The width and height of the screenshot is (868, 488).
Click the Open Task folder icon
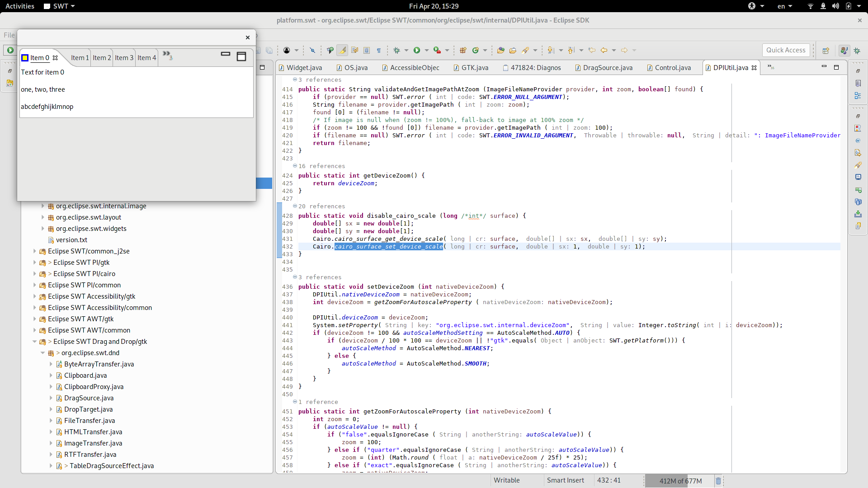tap(513, 50)
